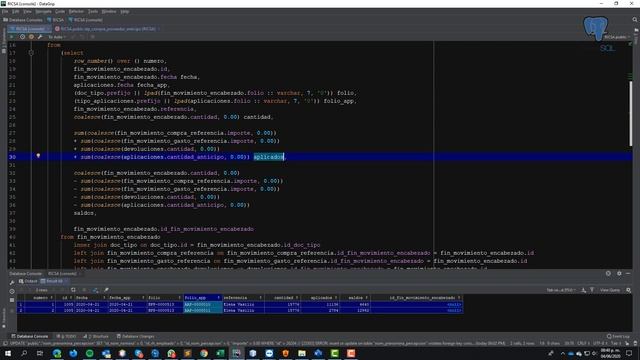The image size is (640, 360).
Task: Open the bottom panel gear options icon
Action: (619, 273)
